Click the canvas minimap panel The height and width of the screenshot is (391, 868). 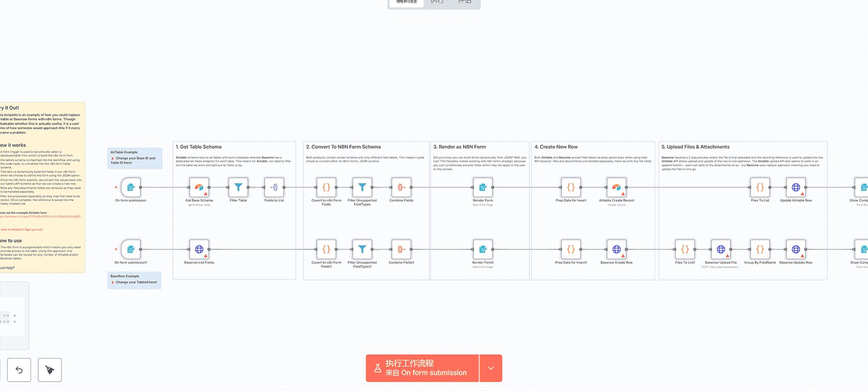(13, 315)
